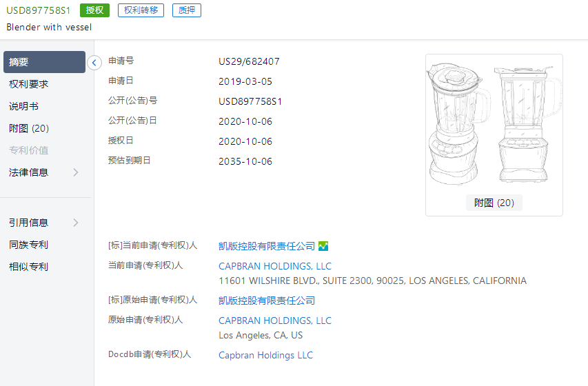The image size is (588, 386).
Task: Switch to the 权利要求 section
Action: click(x=28, y=84)
